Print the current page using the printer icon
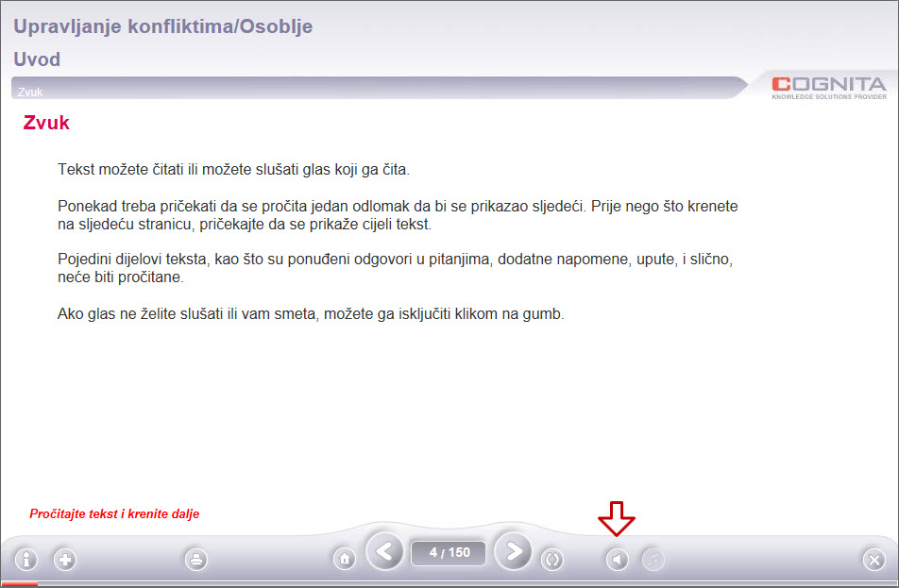 pyautogui.click(x=196, y=560)
